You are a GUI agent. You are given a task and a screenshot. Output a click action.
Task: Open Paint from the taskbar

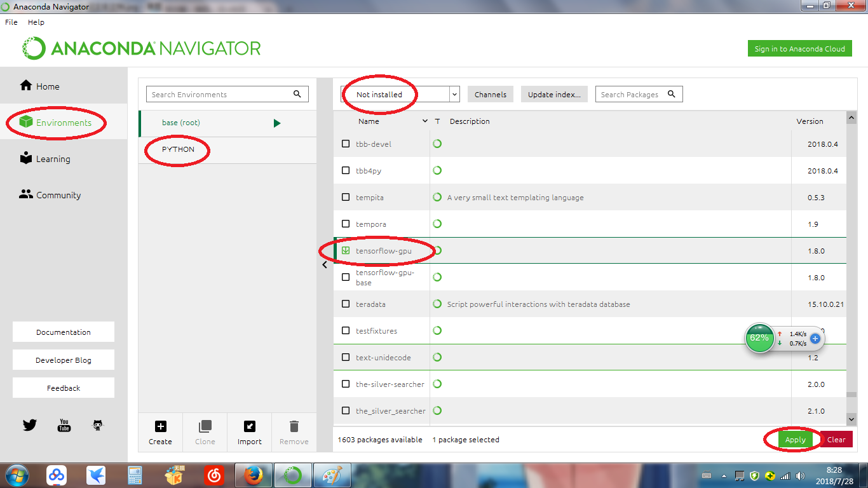point(332,475)
